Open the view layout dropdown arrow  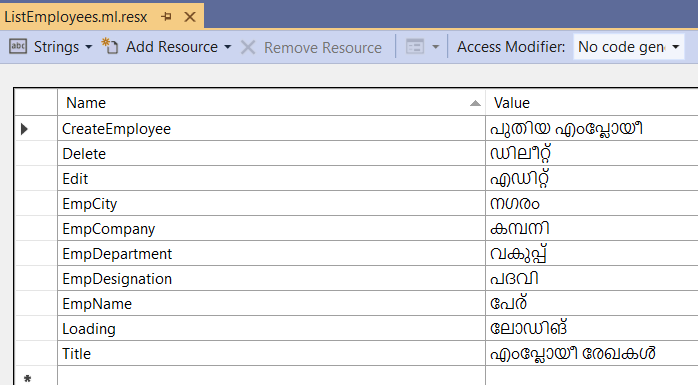point(435,47)
